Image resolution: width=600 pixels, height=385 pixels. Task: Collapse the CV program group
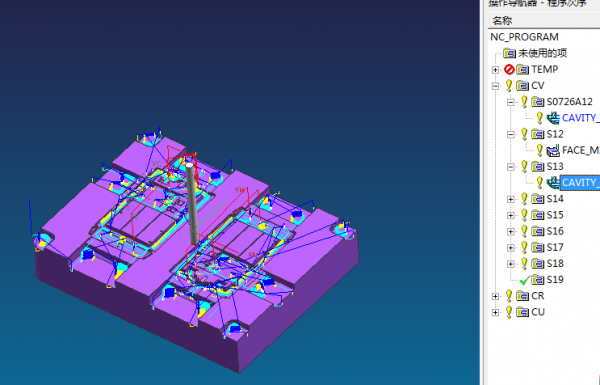pyautogui.click(x=496, y=86)
